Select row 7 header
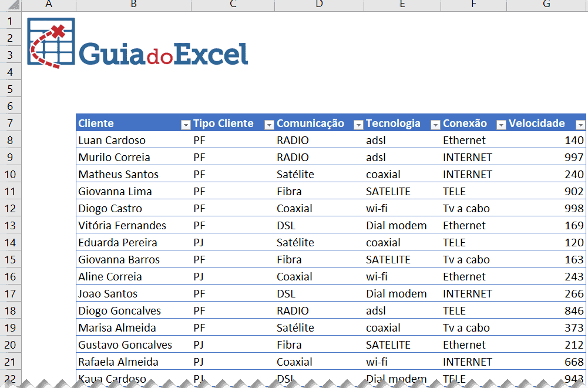Image resolution: width=588 pixels, height=388 pixels. tap(10, 123)
